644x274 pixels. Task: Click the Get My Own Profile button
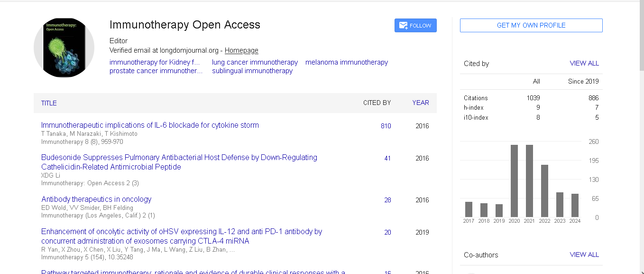point(531,26)
